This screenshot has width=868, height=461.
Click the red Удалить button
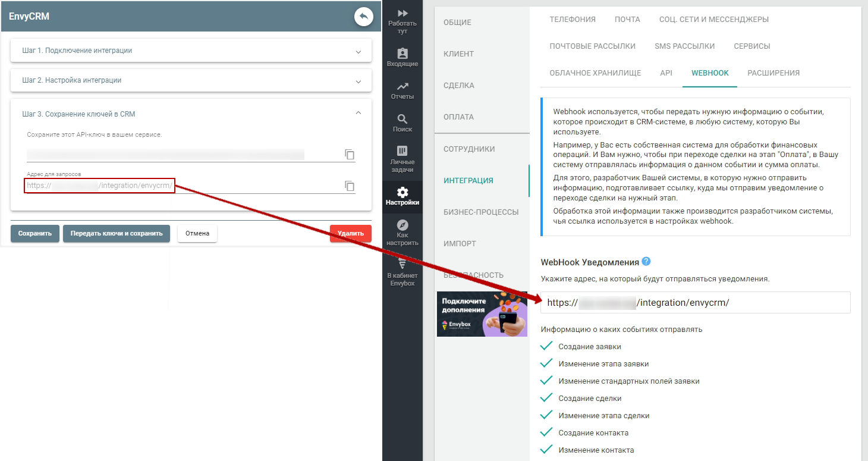[x=350, y=233]
